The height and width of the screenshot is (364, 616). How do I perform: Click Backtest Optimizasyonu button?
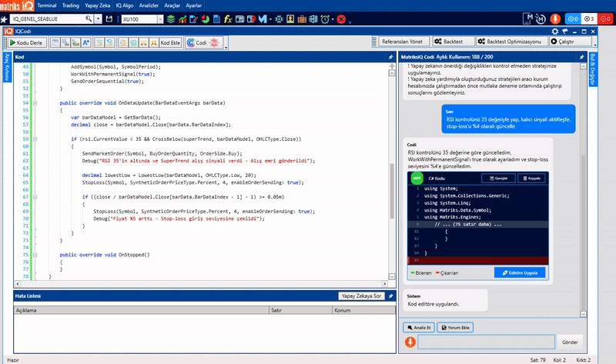510,42
